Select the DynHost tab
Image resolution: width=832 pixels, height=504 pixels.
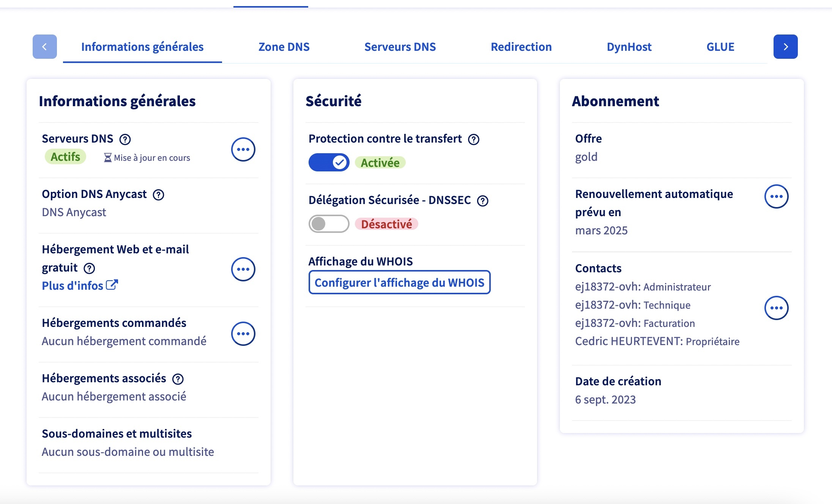[629, 47]
